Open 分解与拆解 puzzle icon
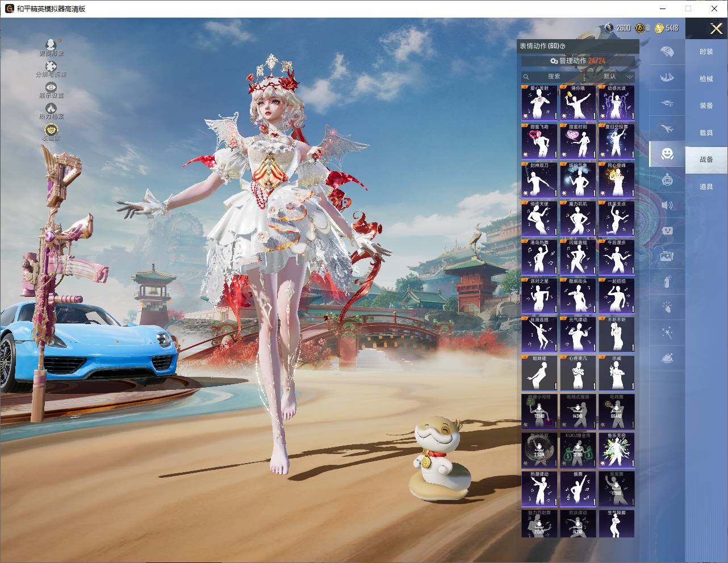 tap(51, 67)
